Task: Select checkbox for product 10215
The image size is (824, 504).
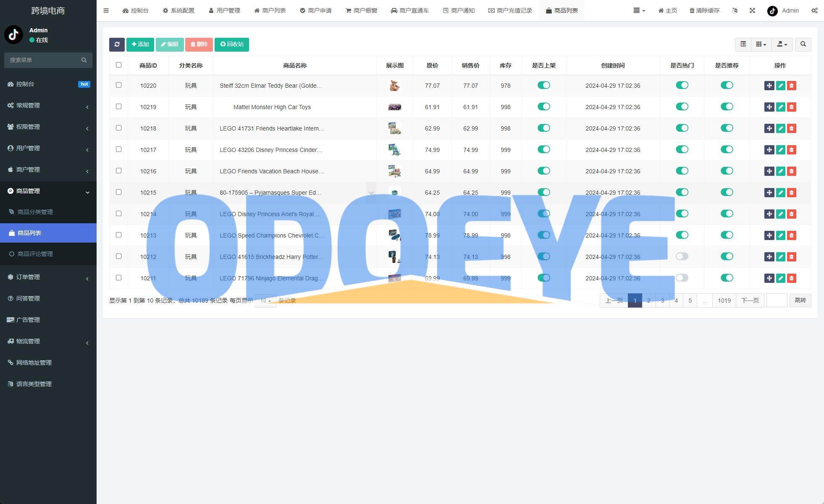Action: pos(118,192)
